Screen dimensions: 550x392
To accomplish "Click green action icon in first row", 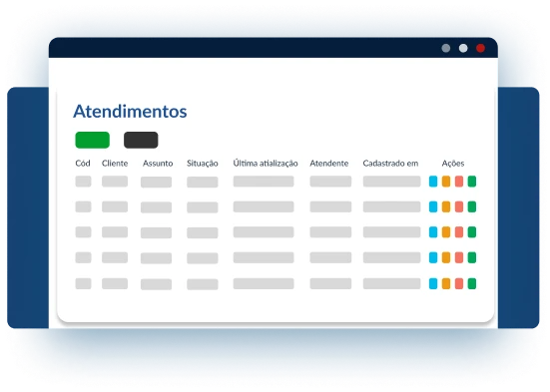I will (x=472, y=182).
